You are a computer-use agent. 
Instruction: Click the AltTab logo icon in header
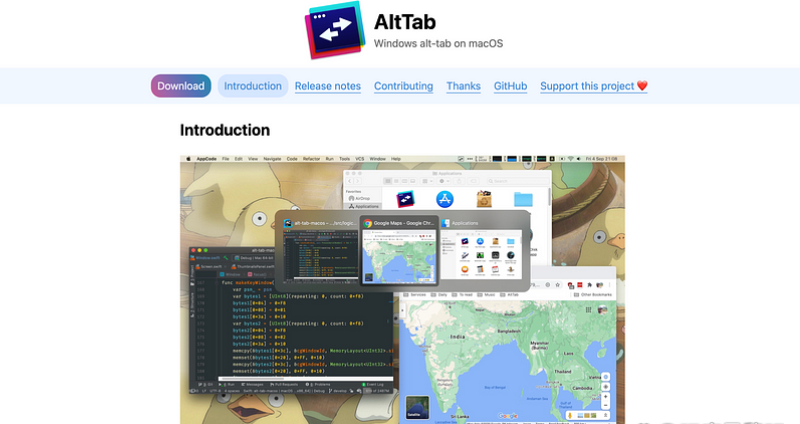tap(335, 31)
